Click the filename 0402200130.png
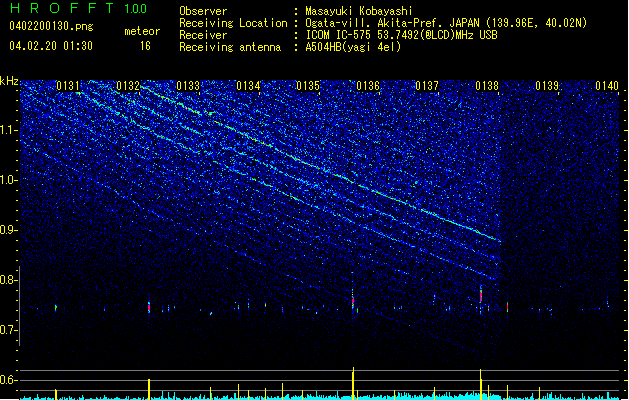 coord(51,27)
